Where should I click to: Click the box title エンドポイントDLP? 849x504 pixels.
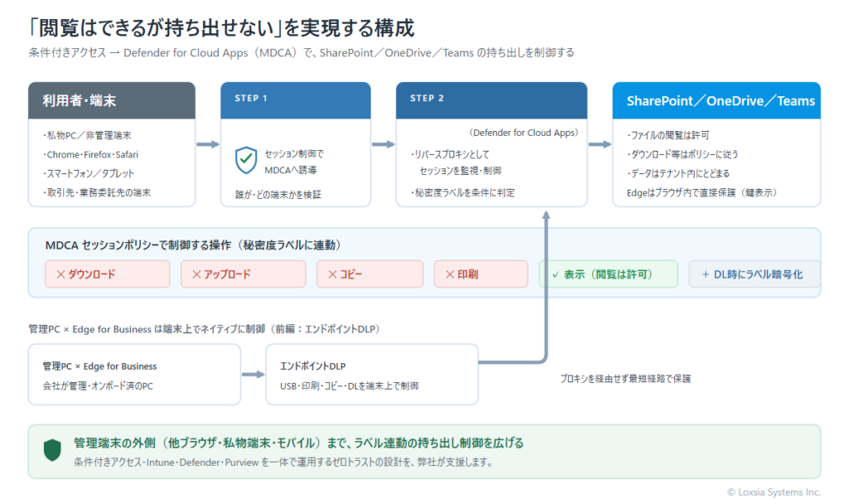[313, 366]
